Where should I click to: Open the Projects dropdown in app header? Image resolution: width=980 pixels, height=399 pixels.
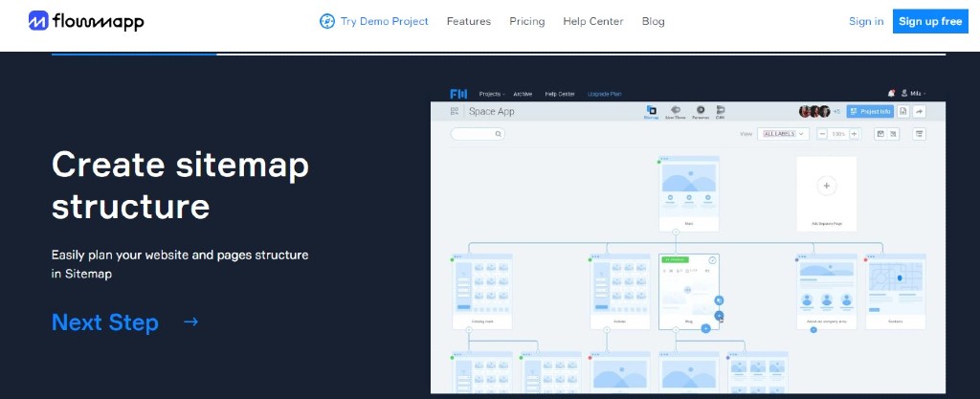tap(491, 94)
